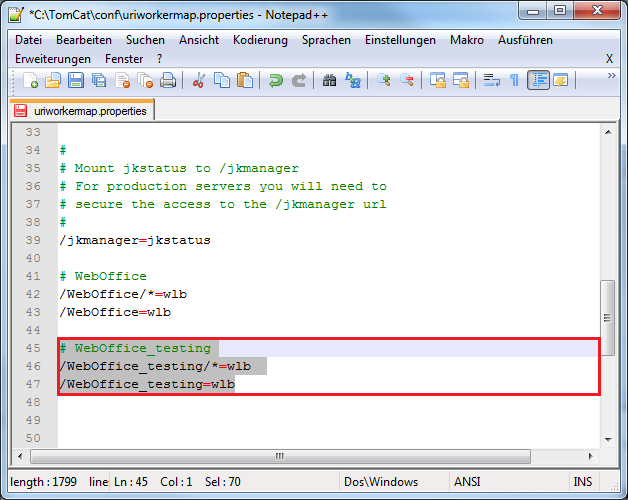Click the '/jkmanager=jkstatus' line
The image size is (628, 500).
[135, 240]
